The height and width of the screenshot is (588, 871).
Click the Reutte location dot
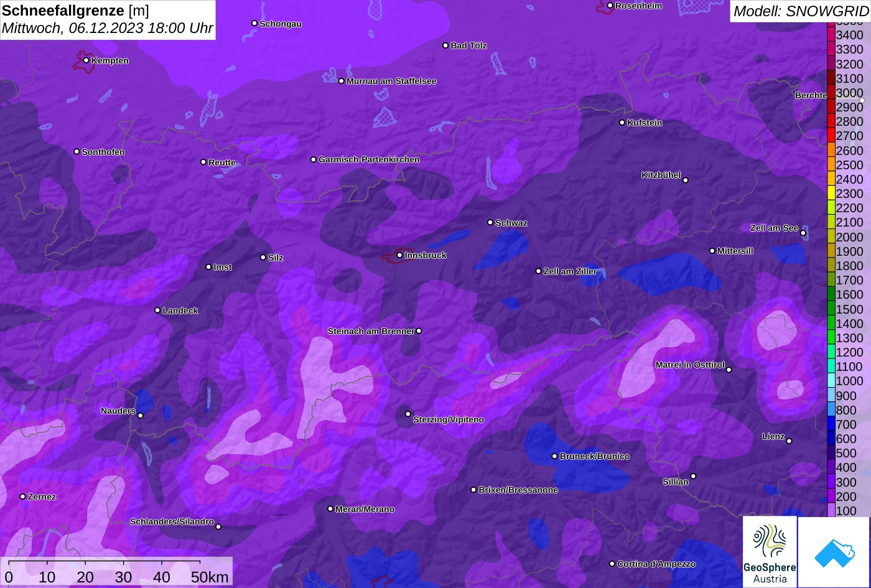pyautogui.click(x=203, y=162)
